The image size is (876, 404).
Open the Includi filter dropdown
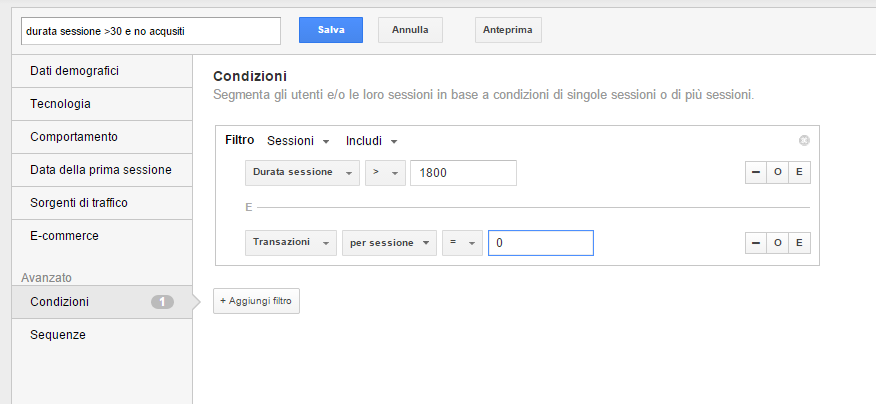[372, 141]
